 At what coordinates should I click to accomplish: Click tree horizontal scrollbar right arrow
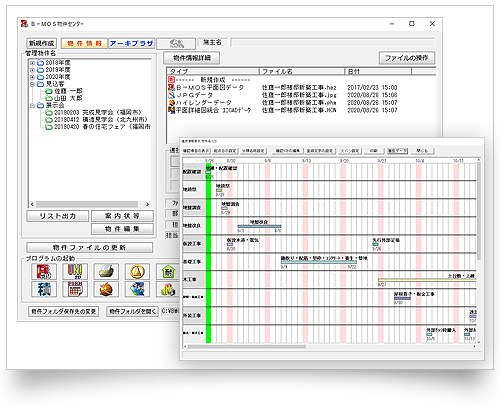pos(147,204)
